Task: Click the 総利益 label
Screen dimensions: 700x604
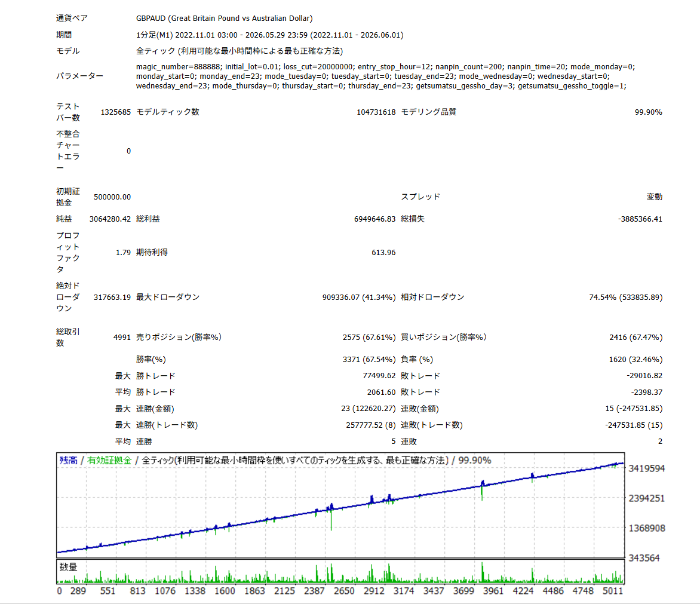Action: [148, 219]
